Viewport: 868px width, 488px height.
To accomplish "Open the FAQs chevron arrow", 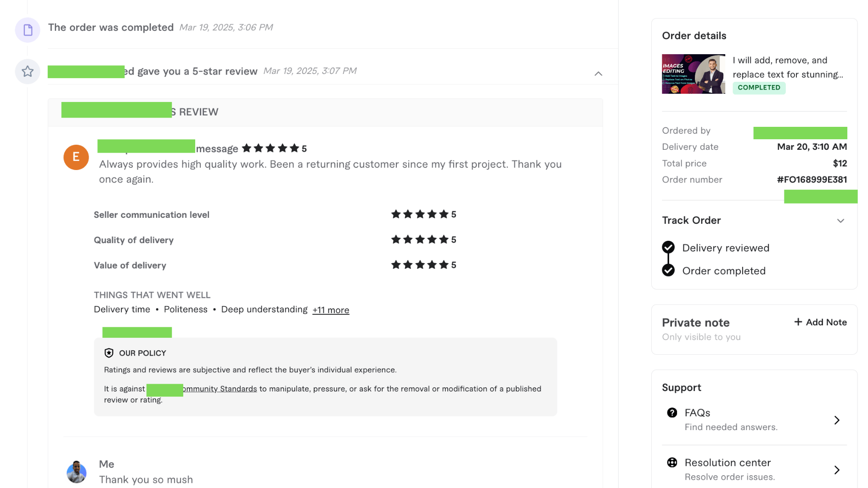I will pos(837,420).
